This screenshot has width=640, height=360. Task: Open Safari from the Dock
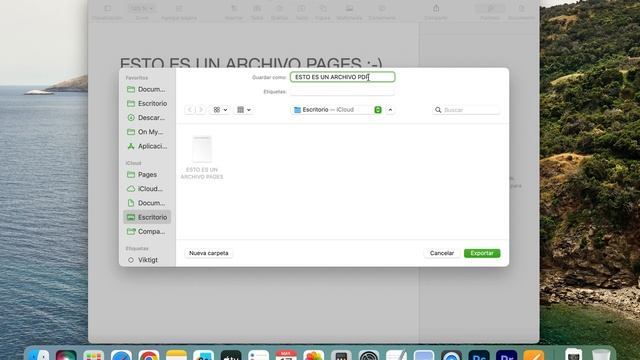(x=121, y=355)
